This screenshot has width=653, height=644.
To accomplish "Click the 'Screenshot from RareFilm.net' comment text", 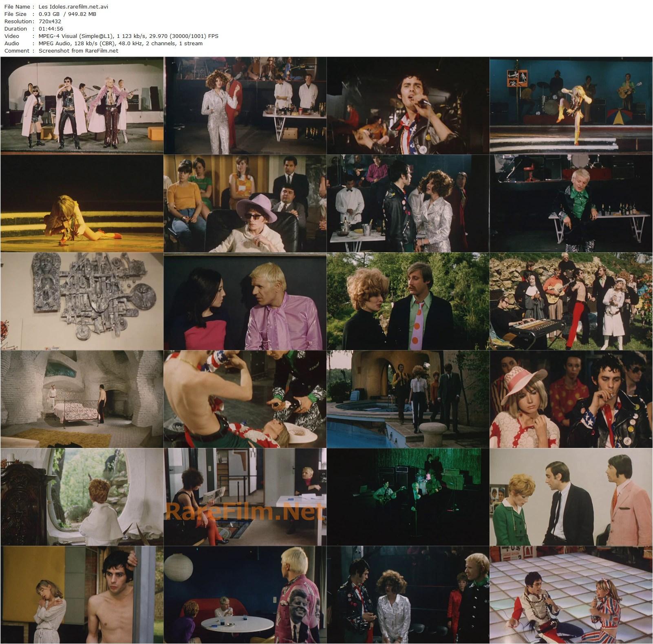I will click(78, 51).
